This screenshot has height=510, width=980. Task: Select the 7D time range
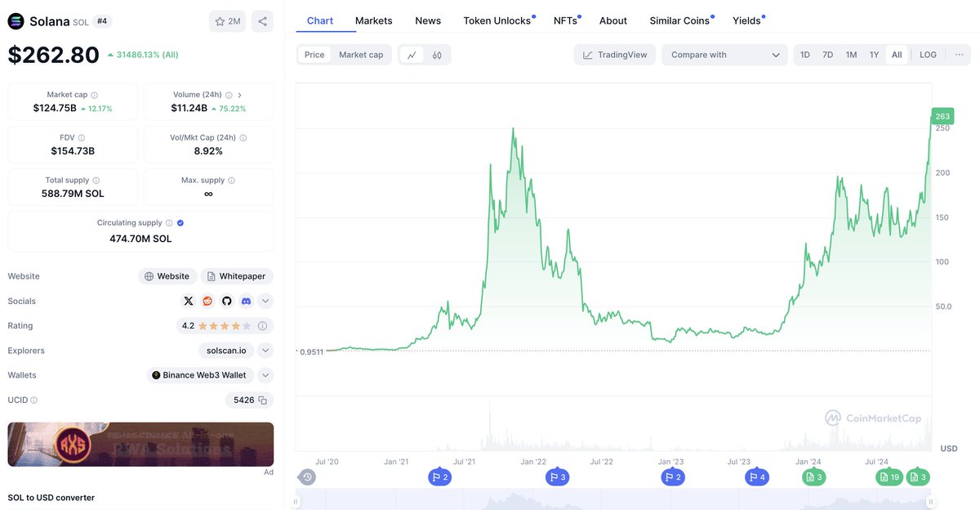(827, 55)
